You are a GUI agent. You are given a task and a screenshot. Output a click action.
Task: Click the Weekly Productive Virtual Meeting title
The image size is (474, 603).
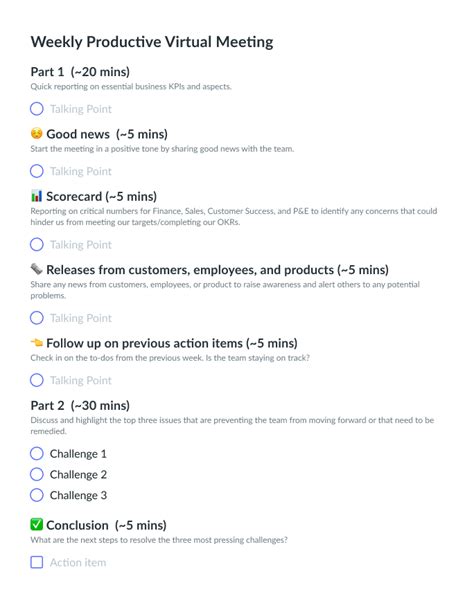(x=152, y=42)
